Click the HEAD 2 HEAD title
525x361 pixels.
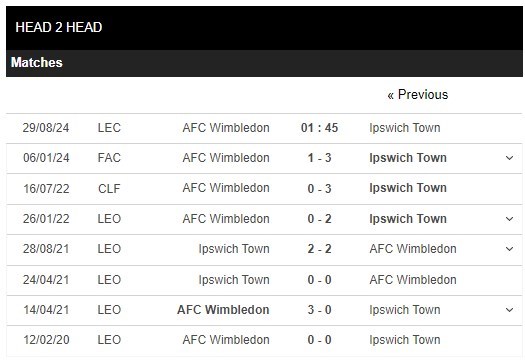point(59,27)
